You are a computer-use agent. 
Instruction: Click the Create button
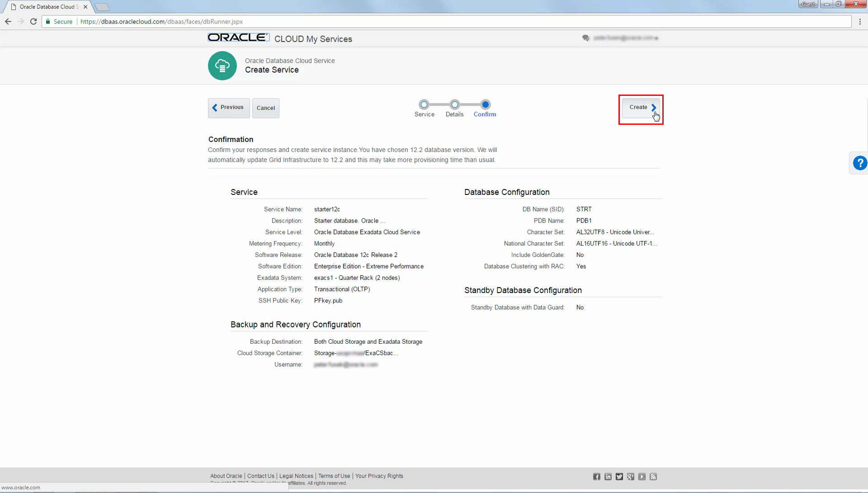[641, 108]
